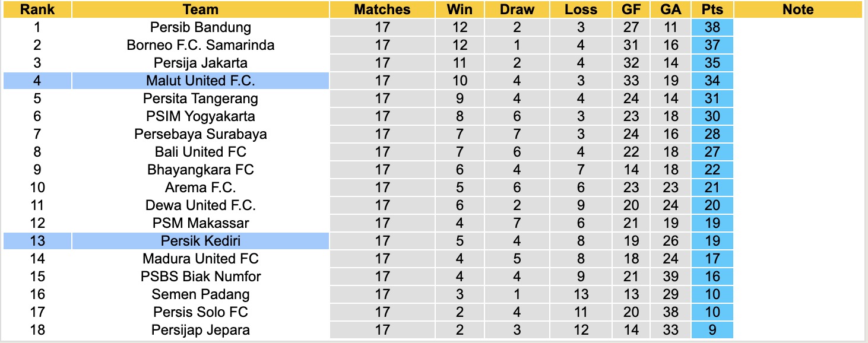Select the highlighted Malut United F.C. row
Viewport: 868px width, 343px height.
pos(201,81)
